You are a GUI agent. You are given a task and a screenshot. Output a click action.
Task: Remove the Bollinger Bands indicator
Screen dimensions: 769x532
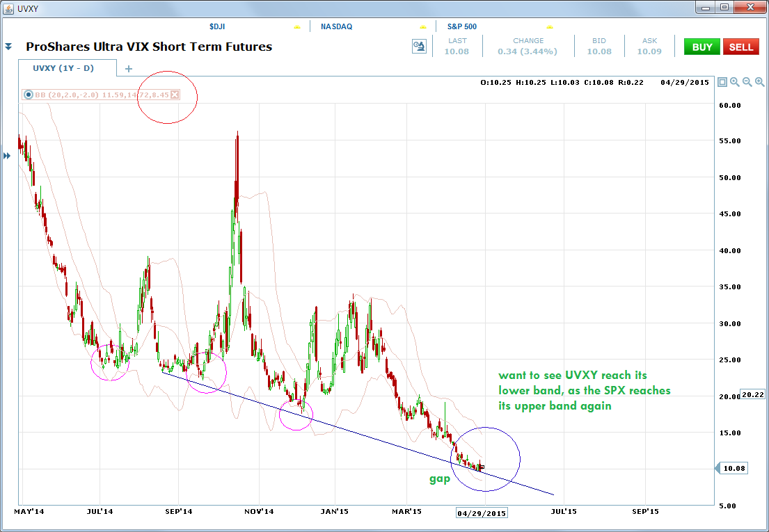[x=175, y=95]
